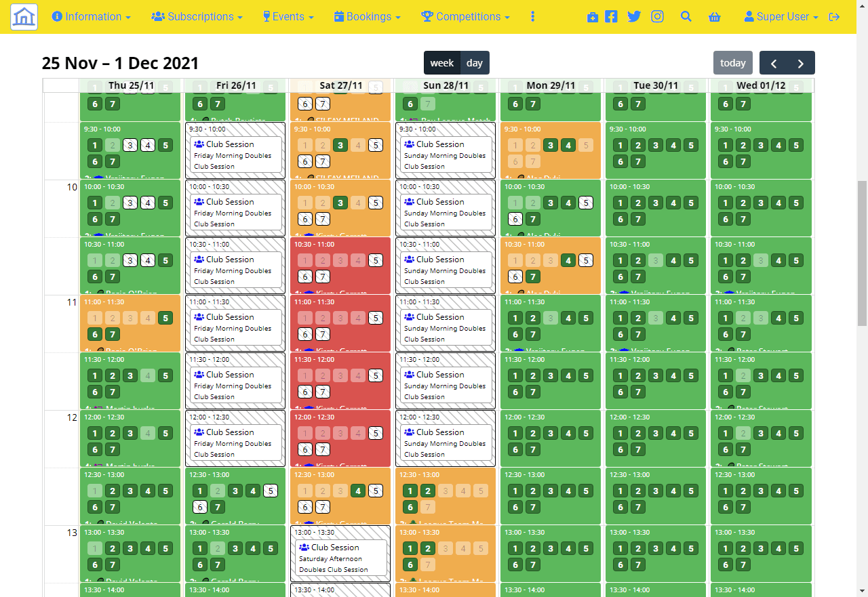
Task: Click the first aid kit icon
Action: click(x=592, y=17)
